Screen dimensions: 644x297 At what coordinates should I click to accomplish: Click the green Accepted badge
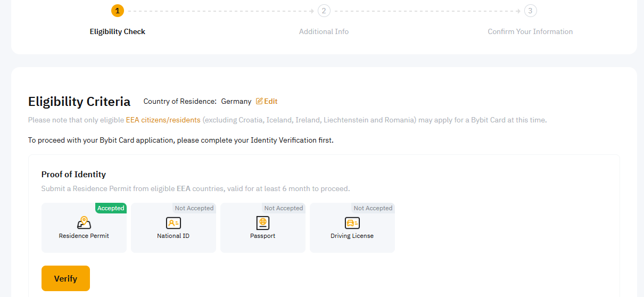click(x=111, y=208)
